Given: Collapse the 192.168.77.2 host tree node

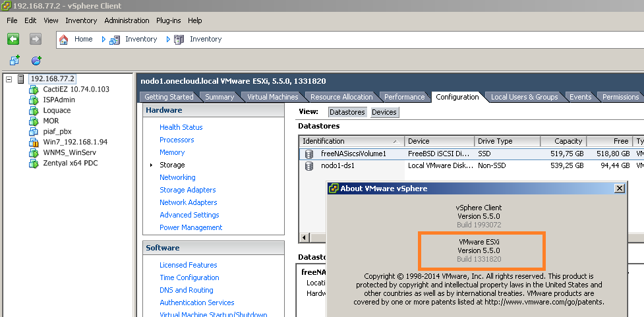Looking at the screenshot, I should (x=9, y=79).
